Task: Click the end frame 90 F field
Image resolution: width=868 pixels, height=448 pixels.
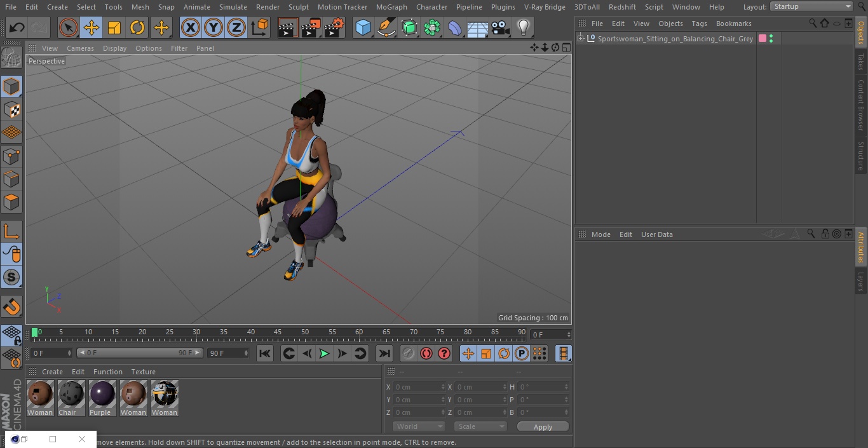Action: pos(228,353)
